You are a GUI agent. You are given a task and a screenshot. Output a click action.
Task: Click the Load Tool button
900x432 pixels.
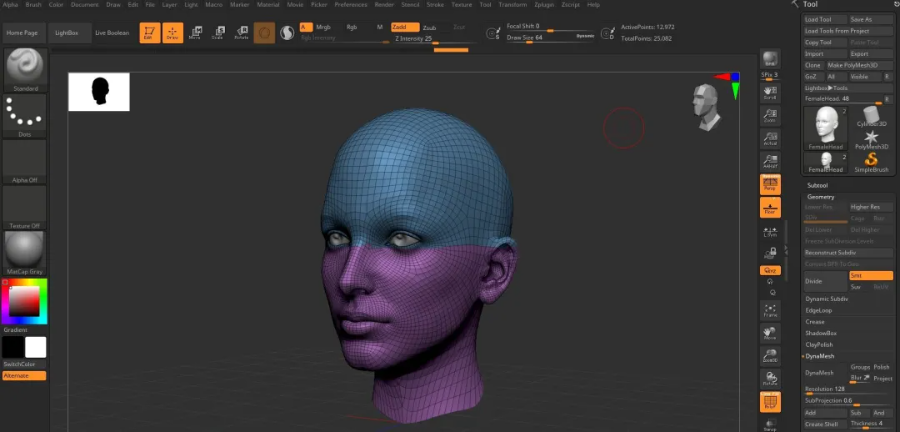pyautogui.click(x=825, y=20)
